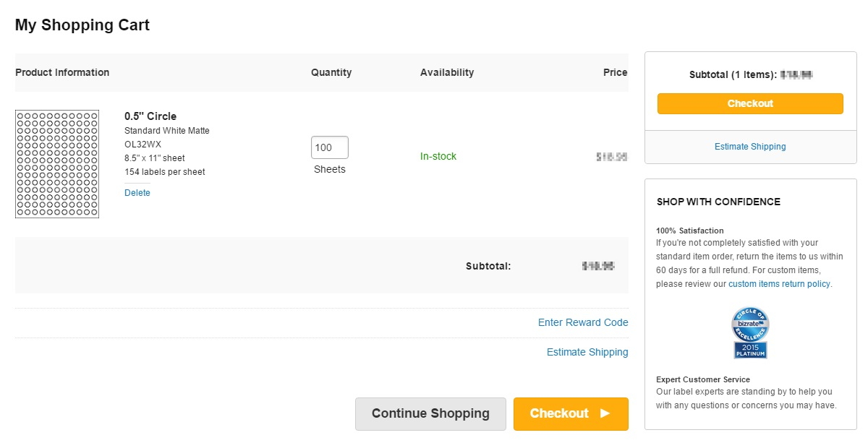Viewport: 868px width, 443px height.
Task: Open Estimate Shipping in the sidebar box
Action: [x=750, y=147]
